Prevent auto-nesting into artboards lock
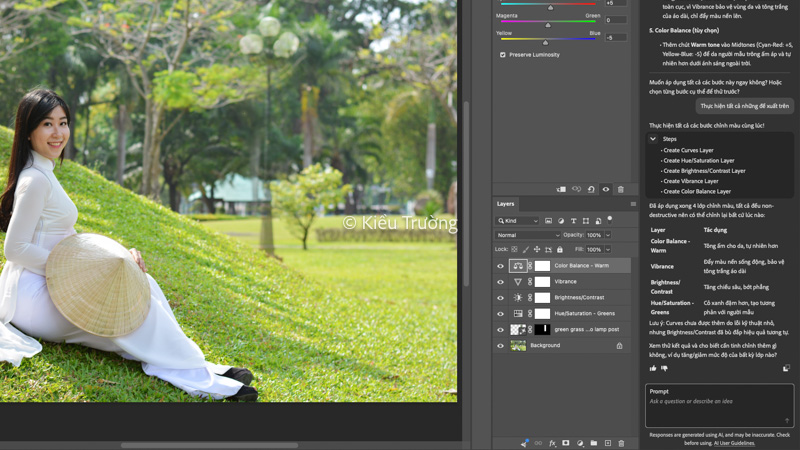The image size is (800, 450). (x=548, y=249)
